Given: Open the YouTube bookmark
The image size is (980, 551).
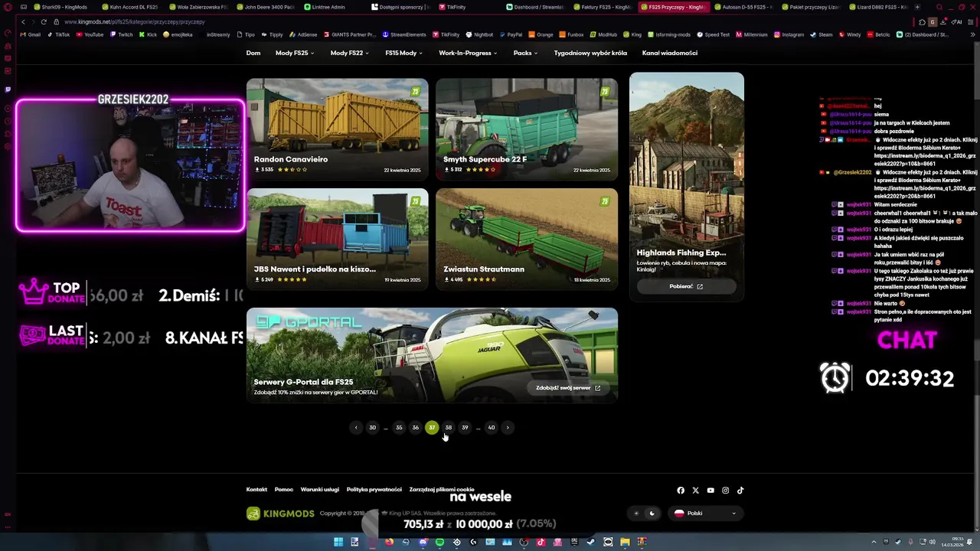Looking at the screenshot, I should coord(90,34).
